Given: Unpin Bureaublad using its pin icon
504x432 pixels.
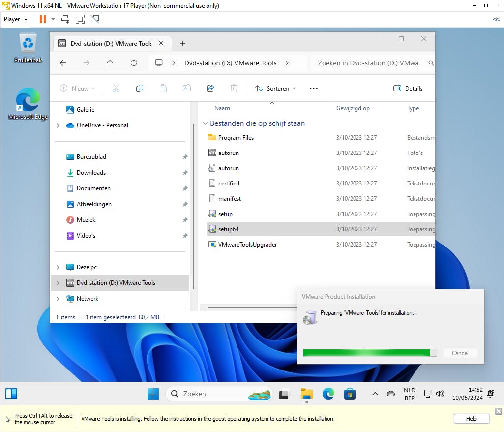Looking at the screenshot, I should coord(185,157).
